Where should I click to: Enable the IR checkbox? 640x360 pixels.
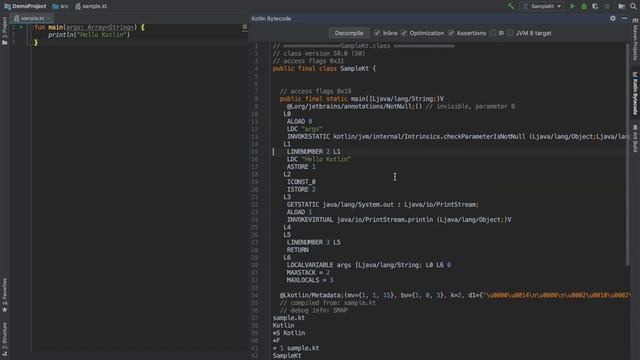493,33
